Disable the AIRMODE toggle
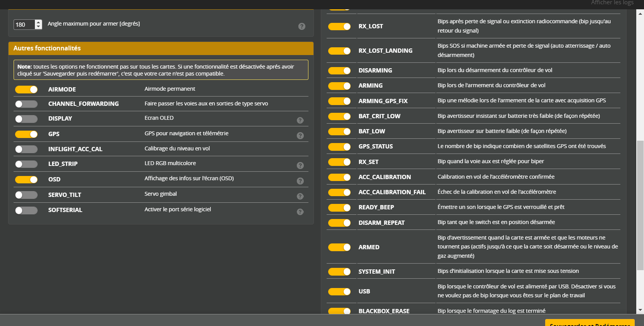 26,90
